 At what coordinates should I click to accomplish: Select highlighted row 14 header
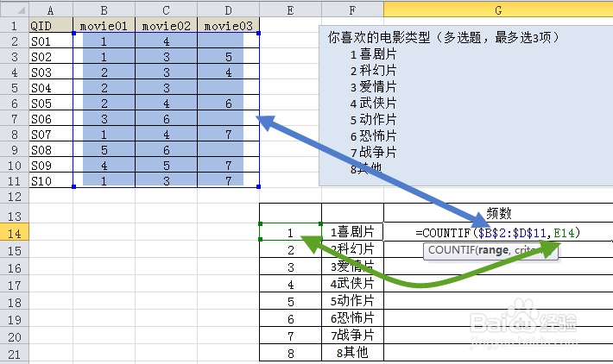(15, 233)
